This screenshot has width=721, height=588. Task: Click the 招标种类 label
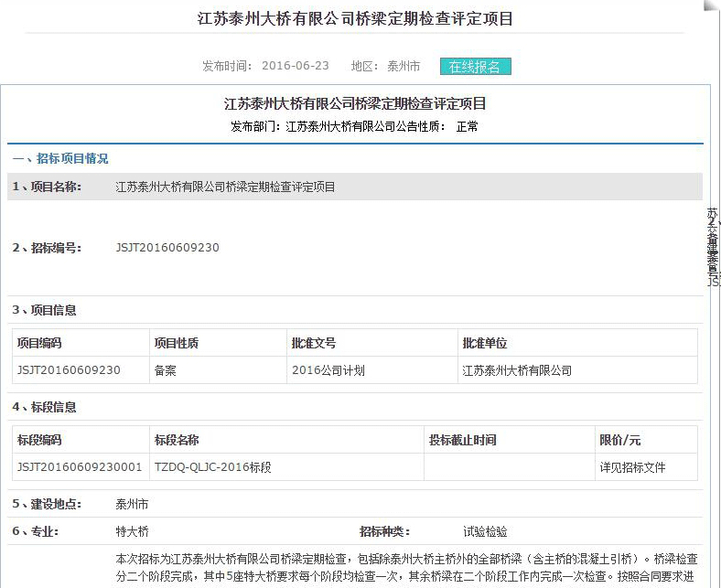click(384, 532)
